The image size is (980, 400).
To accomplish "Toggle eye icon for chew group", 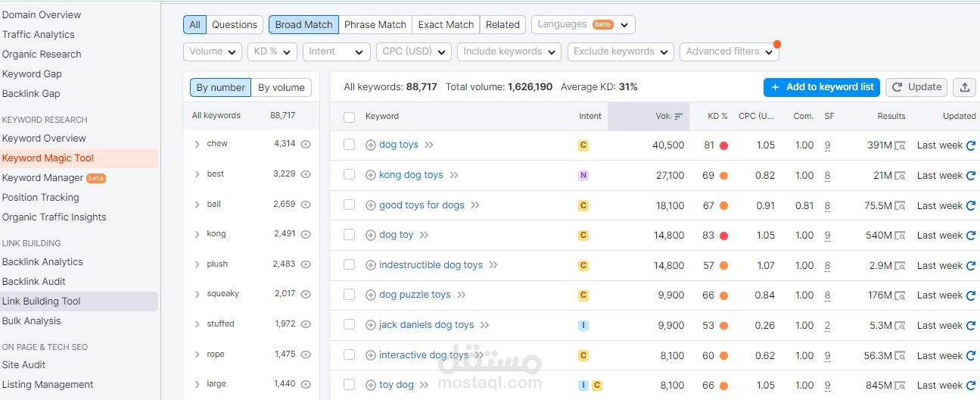I will [x=306, y=144].
